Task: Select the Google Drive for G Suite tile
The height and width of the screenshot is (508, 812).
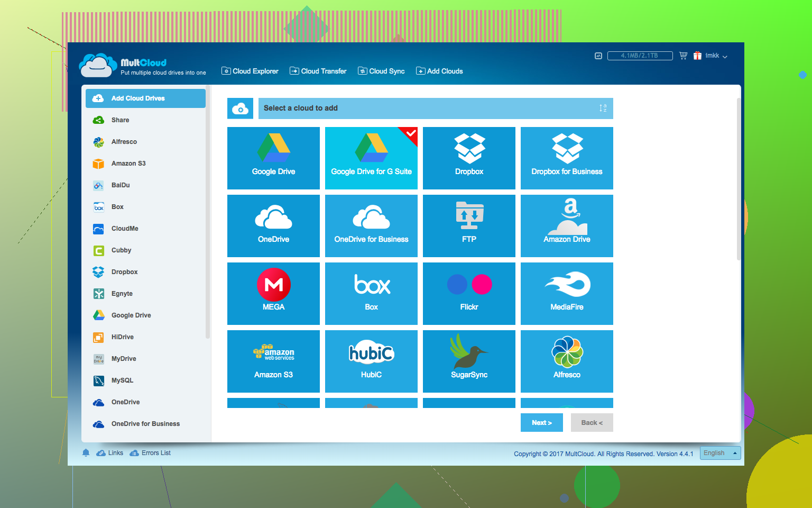Action: 371,158
